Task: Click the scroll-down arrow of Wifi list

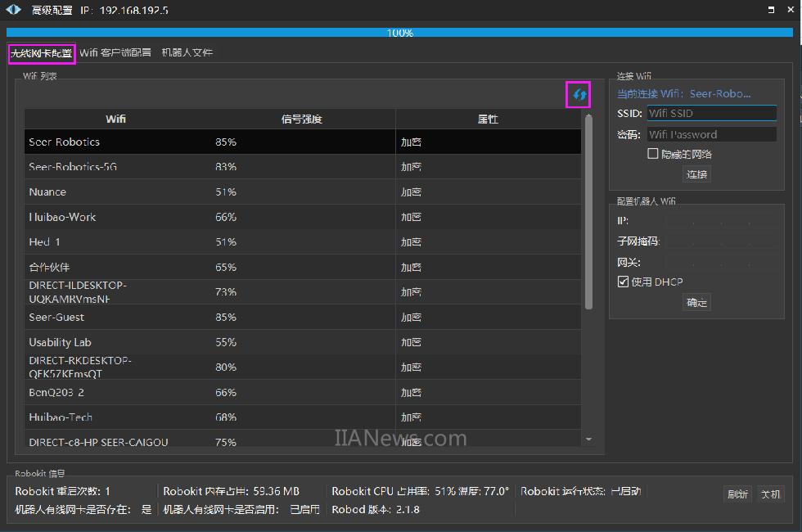Action: click(x=588, y=440)
